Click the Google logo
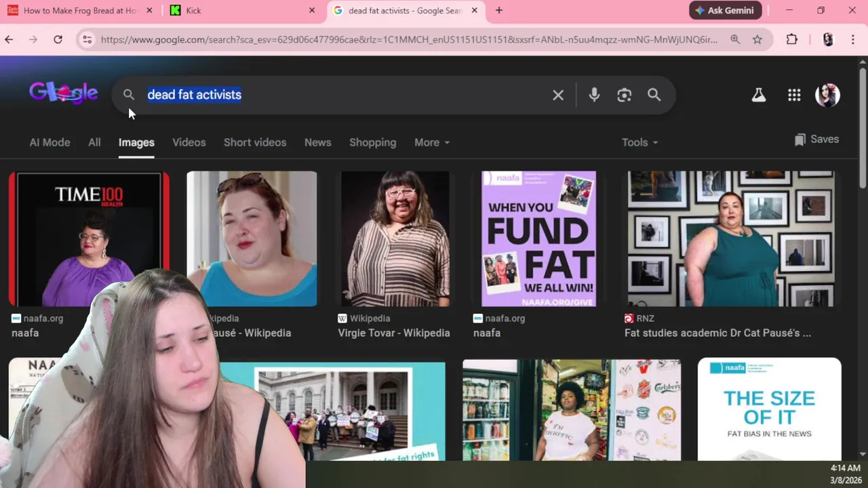This screenshot has height=488, width=868. click(x=63, y=93)
